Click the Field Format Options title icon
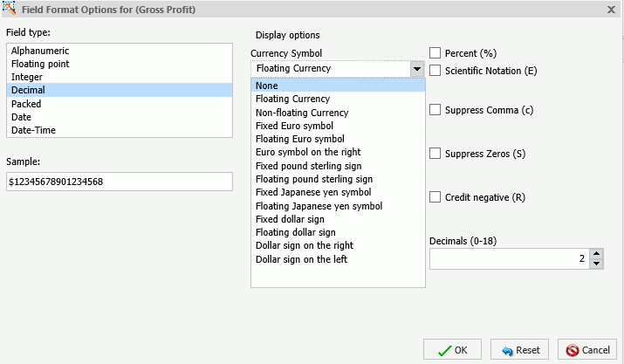This screenshot has width=624, height=364. click(x=9, y=8)
